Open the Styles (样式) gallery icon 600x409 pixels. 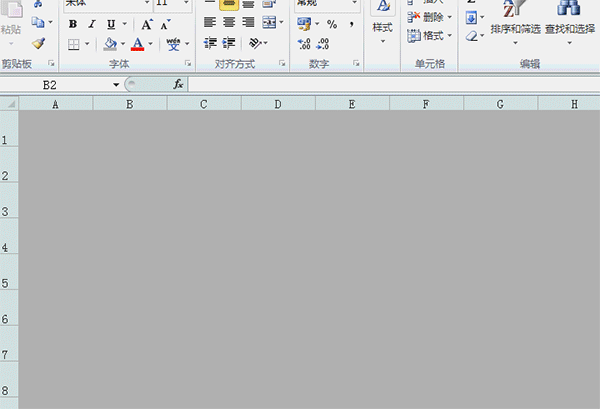[x=383, y=21]
